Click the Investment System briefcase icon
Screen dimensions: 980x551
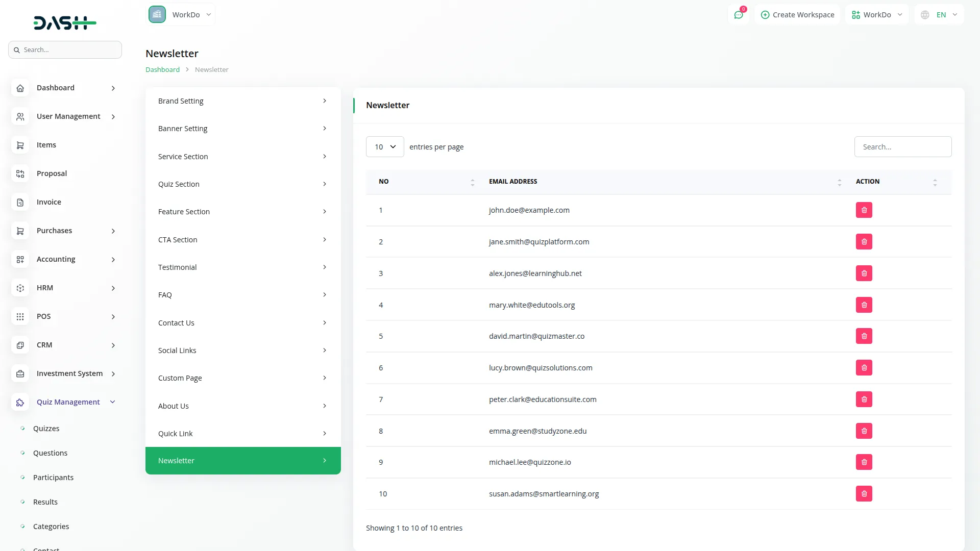coord(20,374)
